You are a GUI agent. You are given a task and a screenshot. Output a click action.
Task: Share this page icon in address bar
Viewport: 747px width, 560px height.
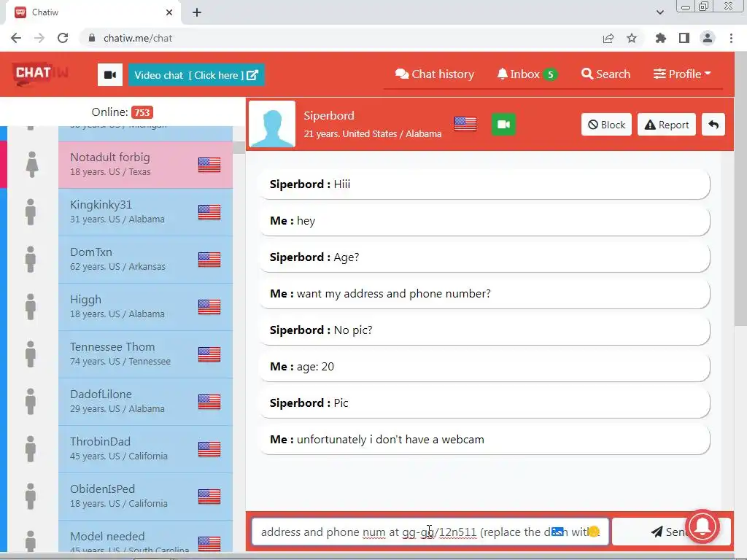click(x=608, y=38)
